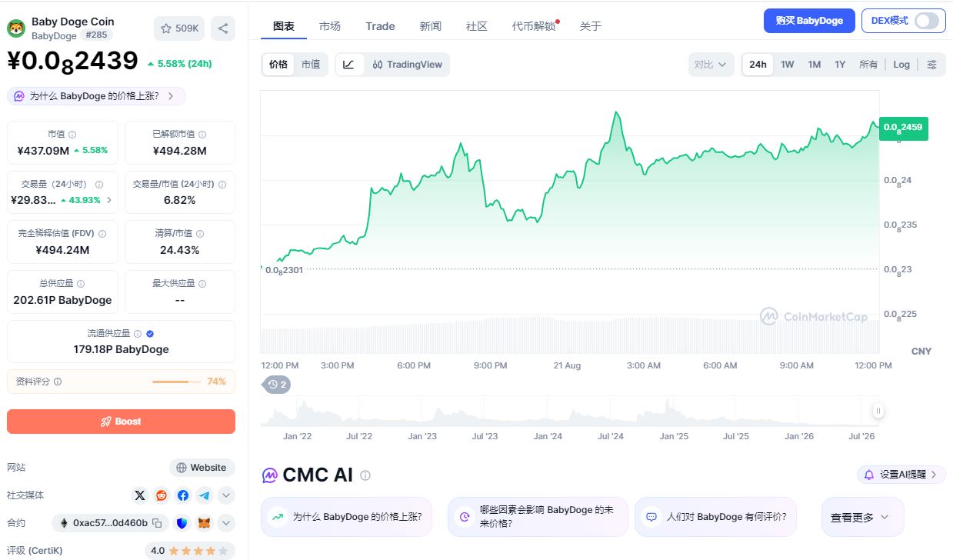Screen dimensions: 953x560
Task: Click the info icon next to CMC AI
Action: click(x=365, y=475)
